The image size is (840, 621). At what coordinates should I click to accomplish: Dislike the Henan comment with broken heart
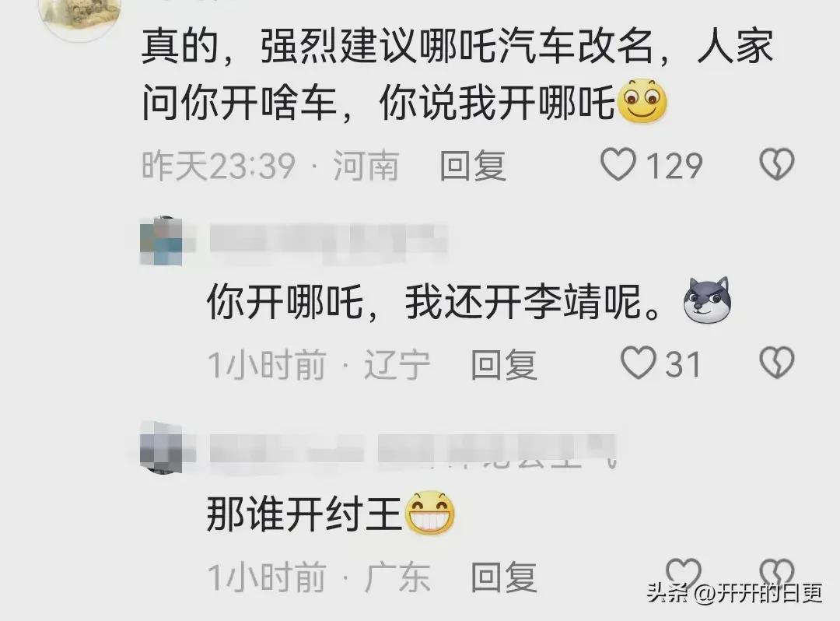coord(777,164)
